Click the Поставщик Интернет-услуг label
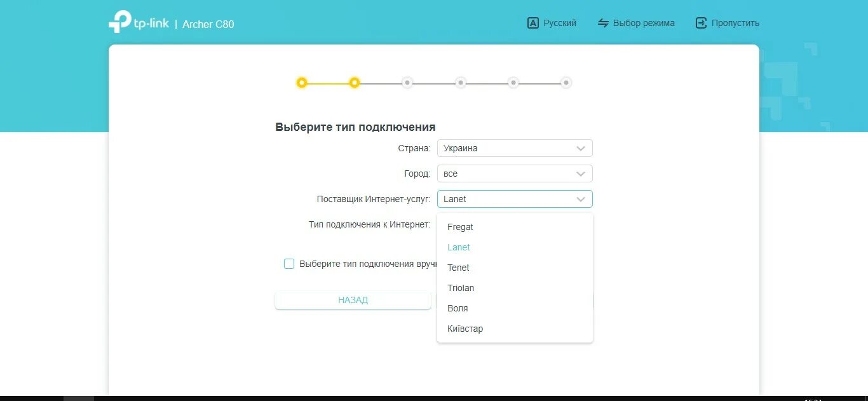The height and width of the screenshot is (401, 868). pos(374,199)
